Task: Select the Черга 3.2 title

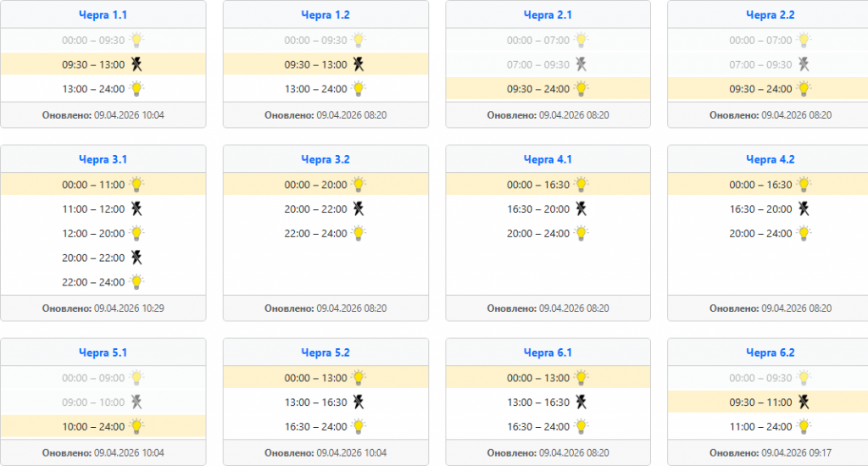Action: point(325,159)
